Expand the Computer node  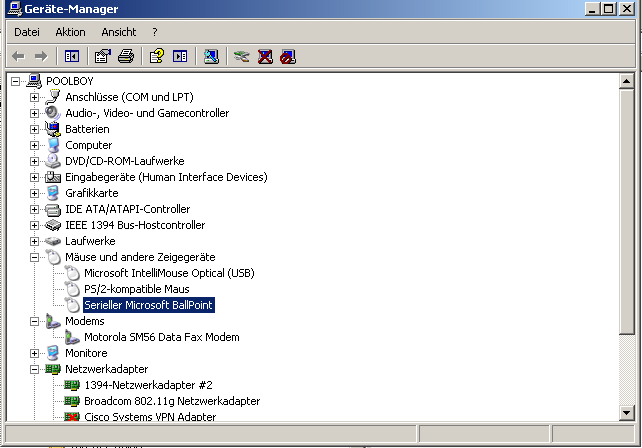(x=34, y=145)
